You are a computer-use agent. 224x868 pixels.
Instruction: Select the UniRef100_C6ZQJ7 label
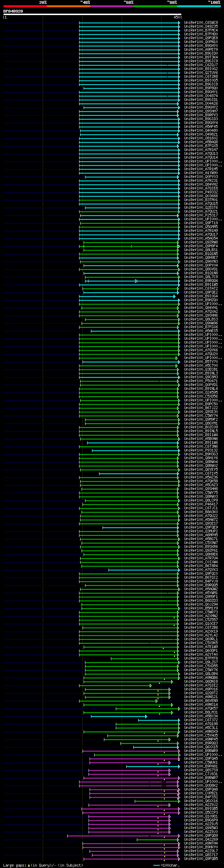click(201, 65)
